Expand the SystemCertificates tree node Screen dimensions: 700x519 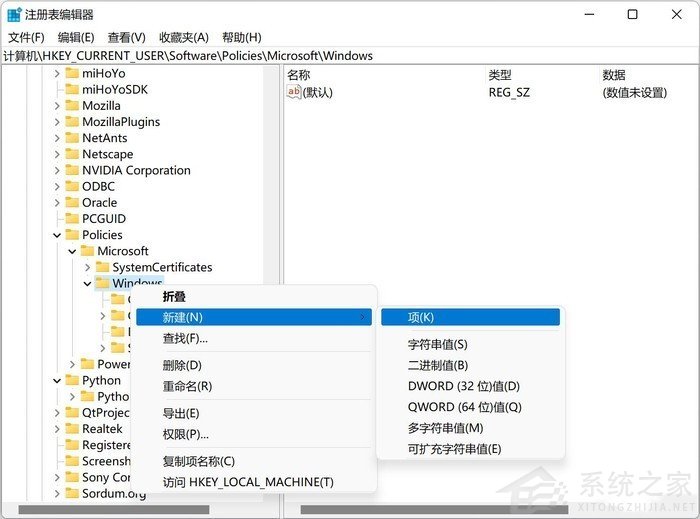pos(88,267)
